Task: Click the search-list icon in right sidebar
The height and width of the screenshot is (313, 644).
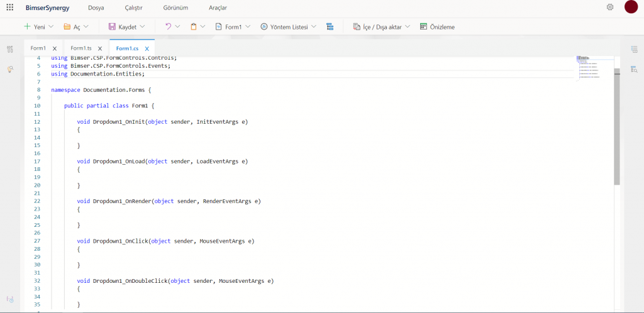Action: [634, 69]
